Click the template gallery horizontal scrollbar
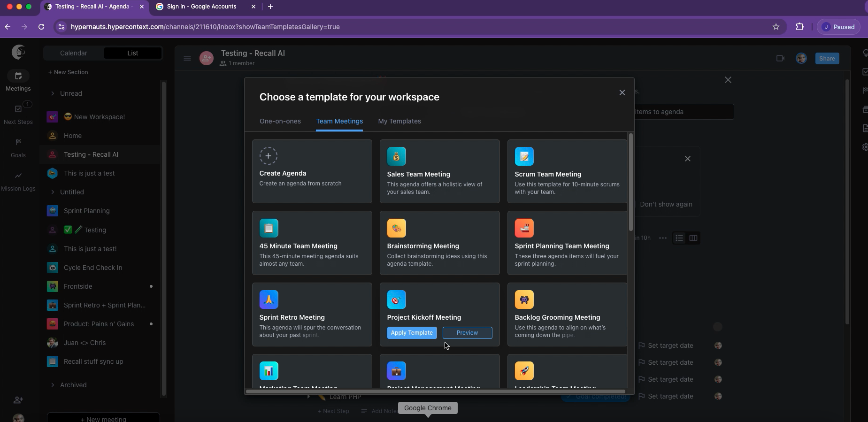Image resolution: width=868 pixels, height=422 pixels. pos(435,391)
